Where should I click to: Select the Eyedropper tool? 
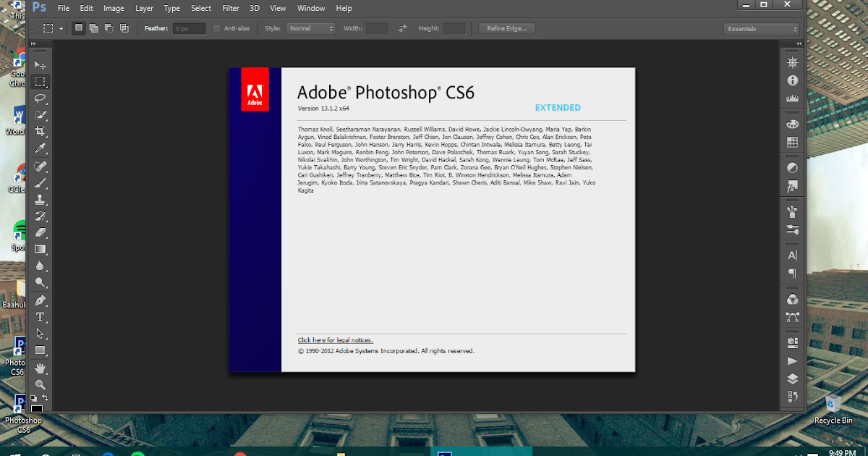pos(41,148)
